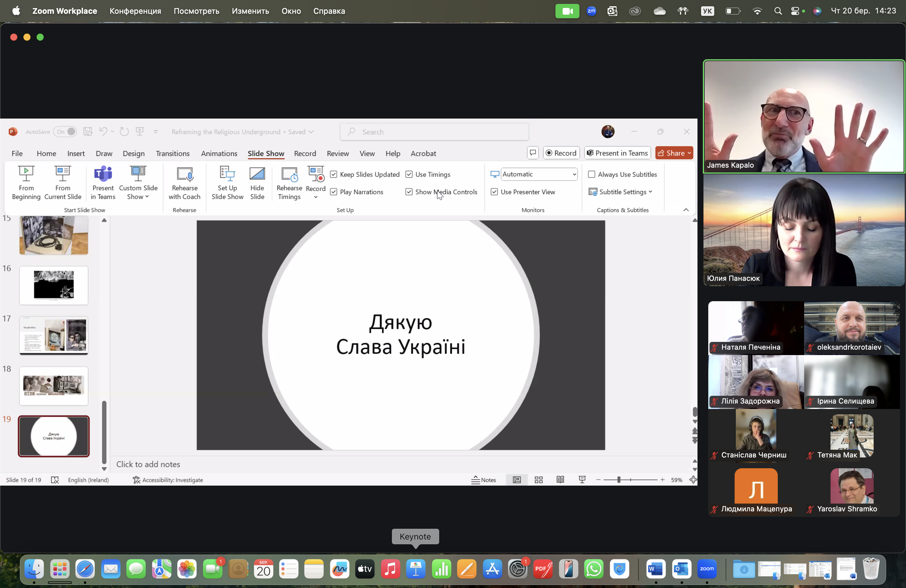Image resolution: width=906 pixels, height=588 pixels.
Task: Select slide 17 thumbnail
Action: click(54, 335)
